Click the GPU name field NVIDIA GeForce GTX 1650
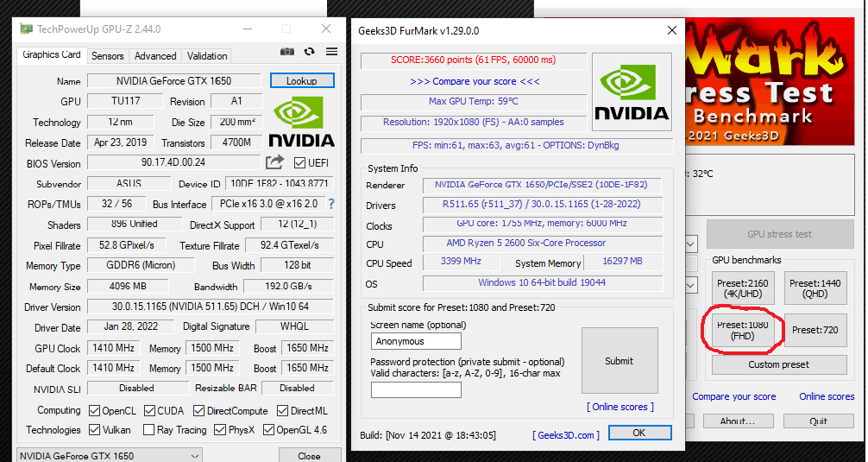Screen dimensions: 868x462 pyautogui.click(x=173, y=81)
